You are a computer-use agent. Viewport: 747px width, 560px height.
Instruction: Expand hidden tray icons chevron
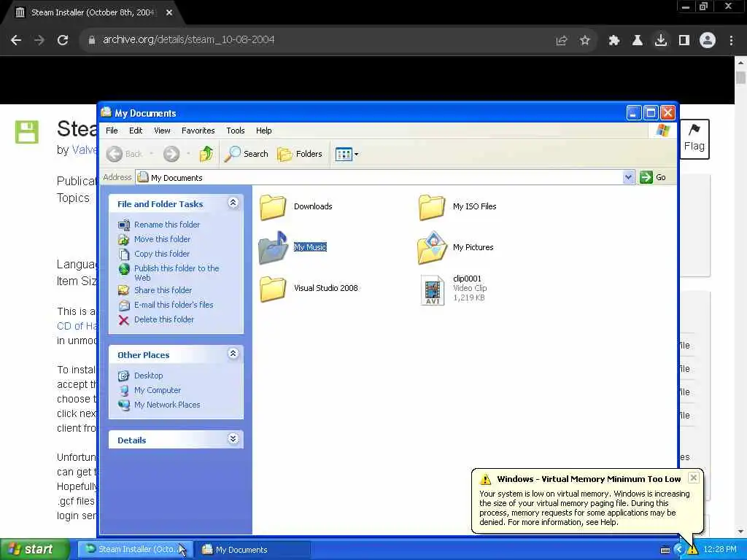pyautogui.click(x=679, y=550)
